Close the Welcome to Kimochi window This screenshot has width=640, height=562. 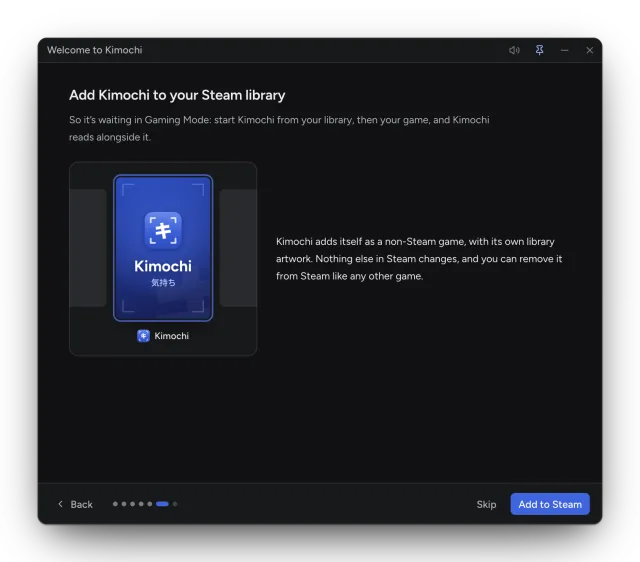[589, 50]
